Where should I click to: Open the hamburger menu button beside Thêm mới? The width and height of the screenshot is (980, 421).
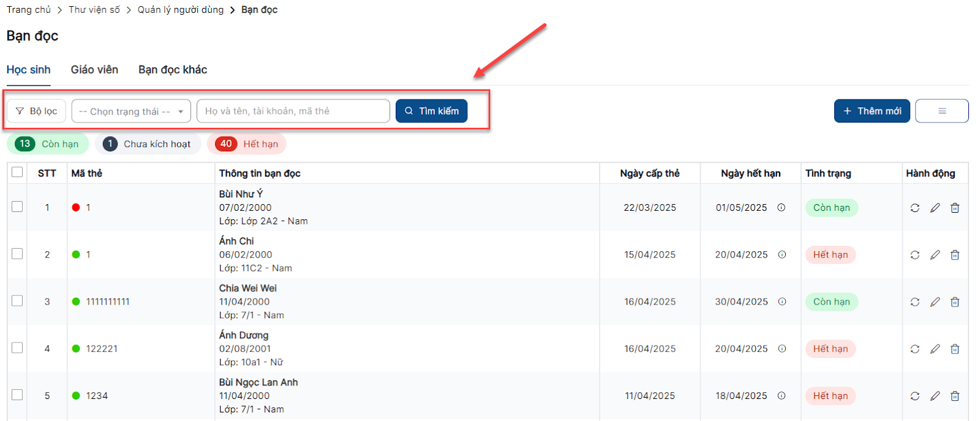tap(941, 111)
